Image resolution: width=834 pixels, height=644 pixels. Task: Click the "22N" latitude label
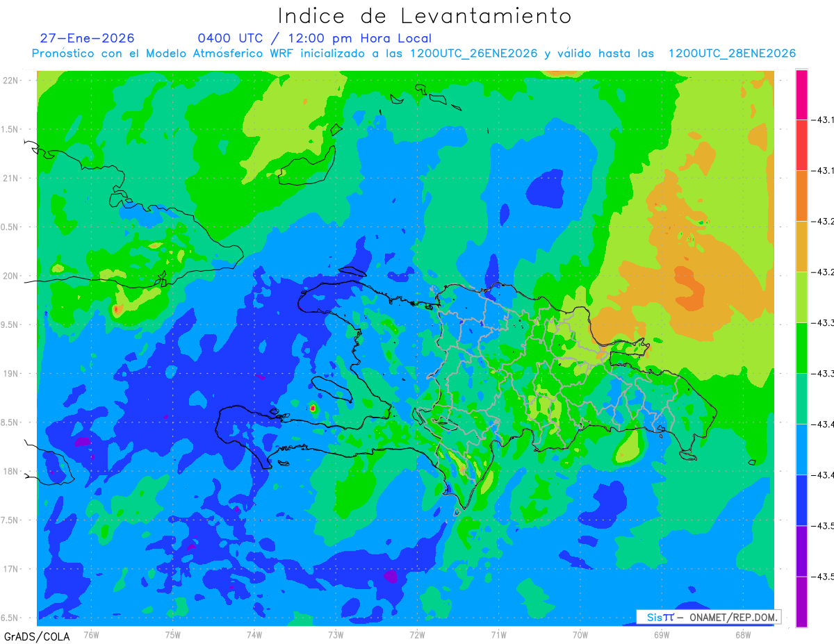[12, 80]
